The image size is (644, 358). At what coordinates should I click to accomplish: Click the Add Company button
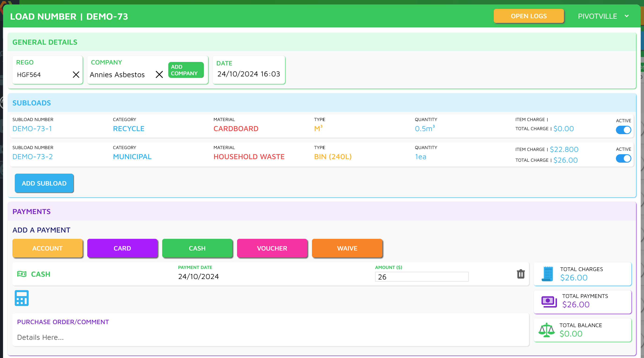[186, 70]
